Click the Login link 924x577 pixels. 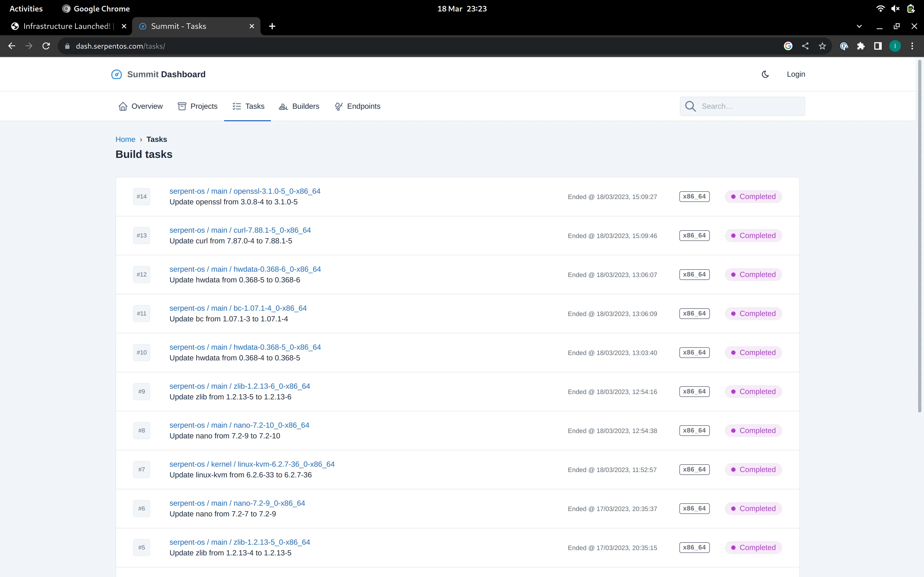796,75
